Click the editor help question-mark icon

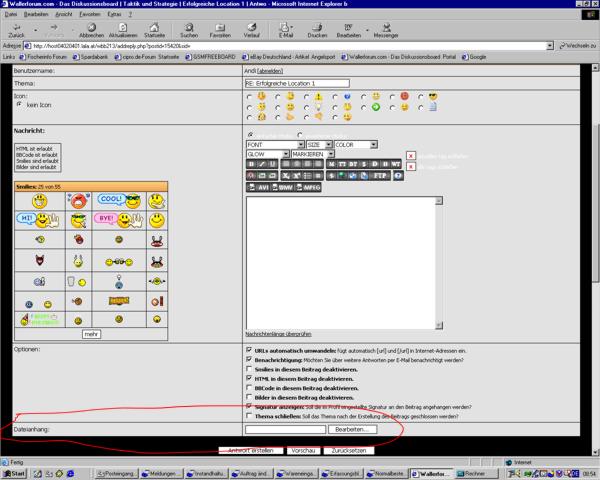click(x=398, y=176)
